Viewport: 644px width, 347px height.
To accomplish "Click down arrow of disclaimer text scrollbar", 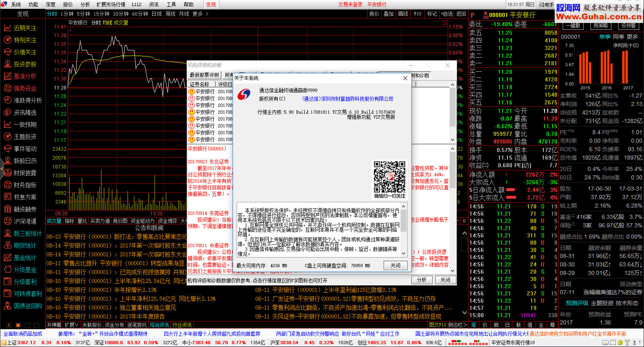I will pyautogui.click(x=404, y=253).
